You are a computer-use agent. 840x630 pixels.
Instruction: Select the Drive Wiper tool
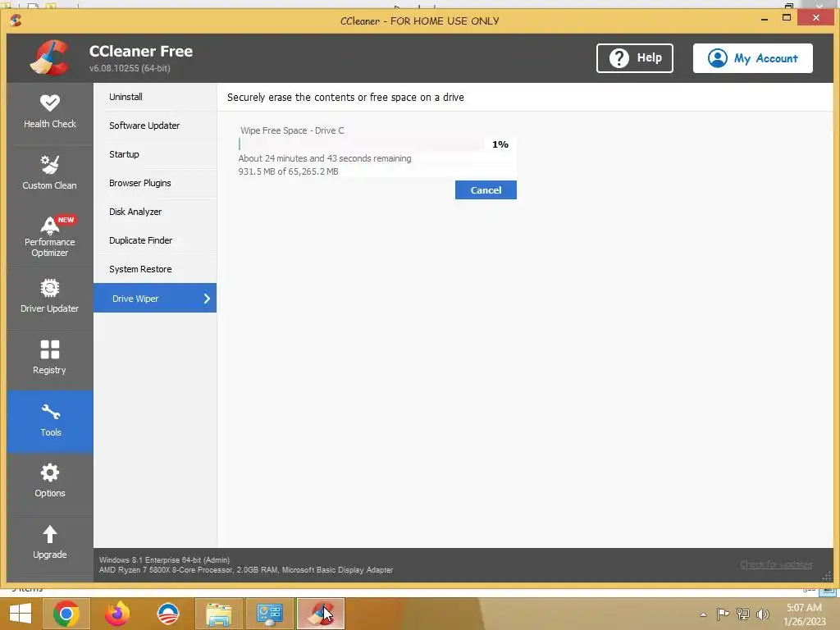click(x=155, y=298)
